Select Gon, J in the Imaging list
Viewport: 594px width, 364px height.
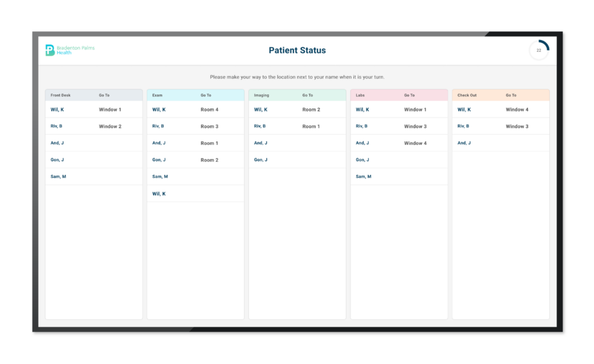260,160
